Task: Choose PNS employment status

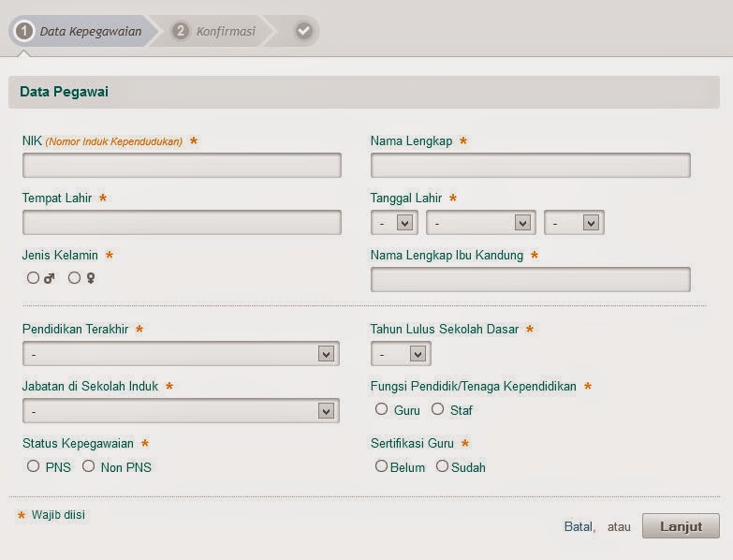Action: point(34,466)
